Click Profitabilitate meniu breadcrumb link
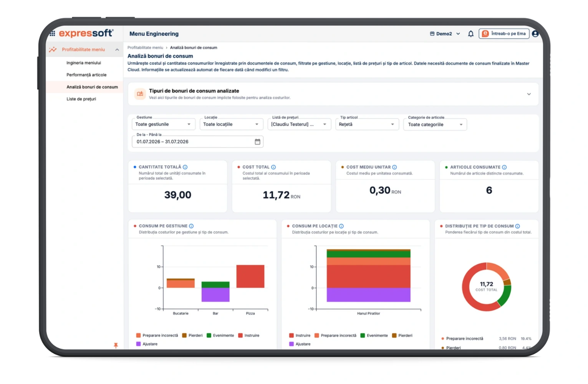 click(145, 48)
